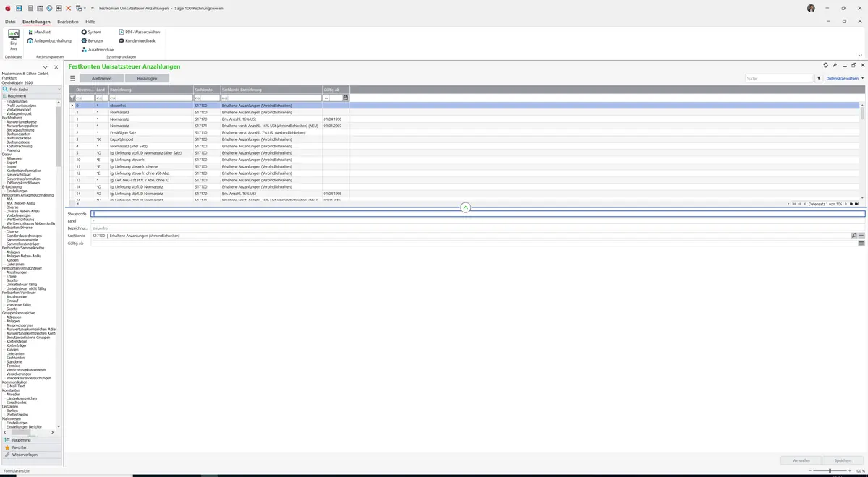Open PDF-Wasserzeichen settings

point(139,33)
